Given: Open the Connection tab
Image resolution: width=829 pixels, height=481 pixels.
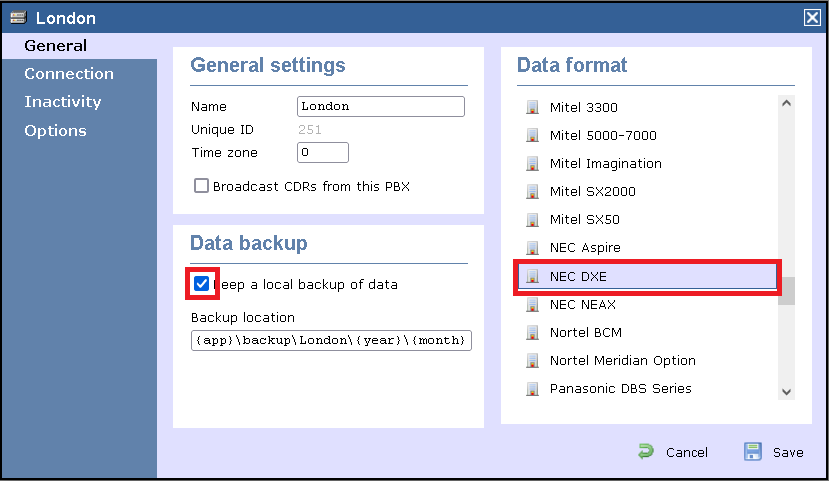Looking at the screenshot, I should point(69,74).
